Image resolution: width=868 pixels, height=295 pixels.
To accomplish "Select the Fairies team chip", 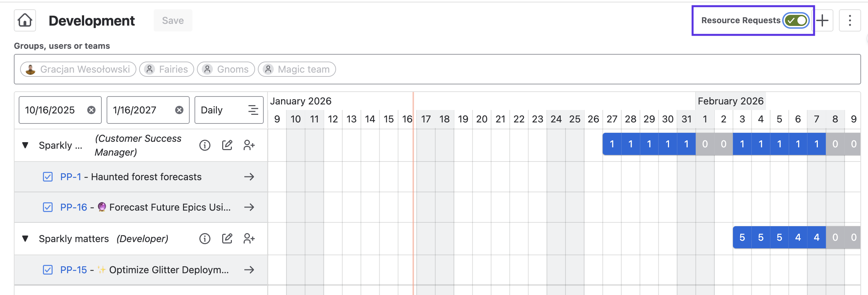I will coord(167,69).
